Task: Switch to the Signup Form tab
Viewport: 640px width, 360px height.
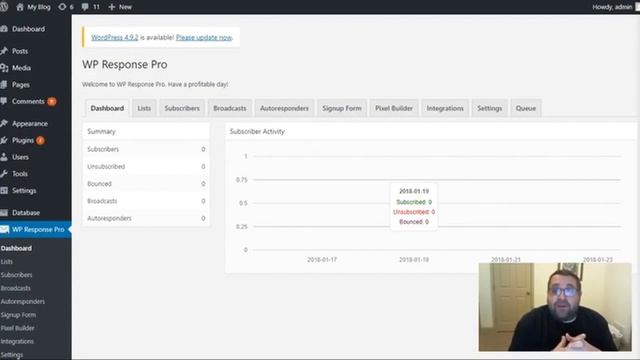Action: [x=342, y=108]
